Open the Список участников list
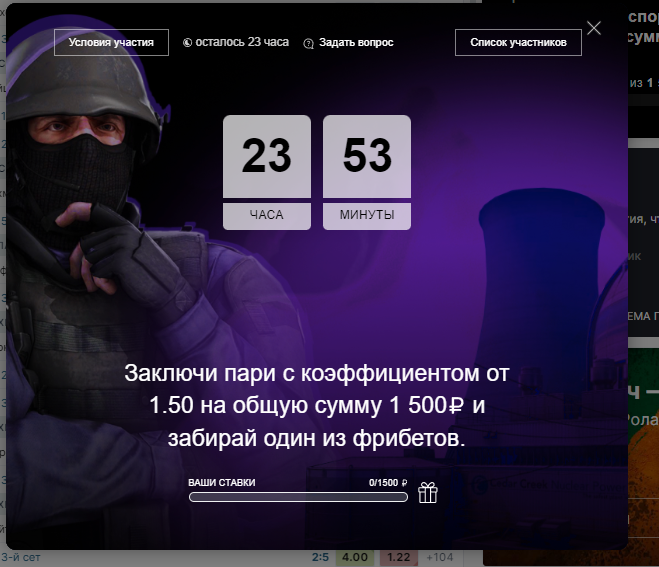 click(x=518, y=42)
